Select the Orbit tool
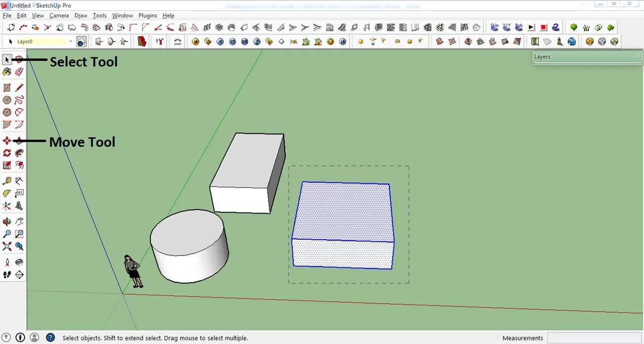The height and width of the screenshot is (344, 644). (7, 222)
